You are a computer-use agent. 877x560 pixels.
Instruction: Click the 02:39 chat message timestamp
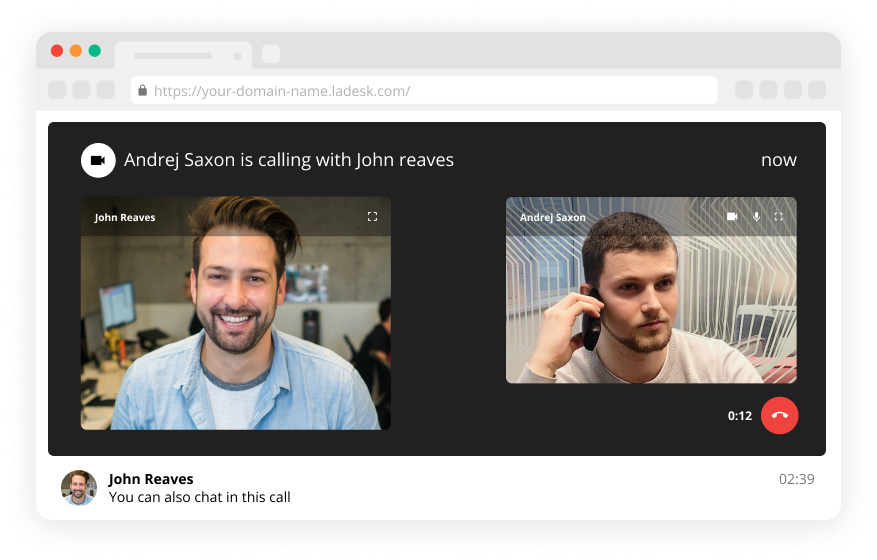coord(796,479)
